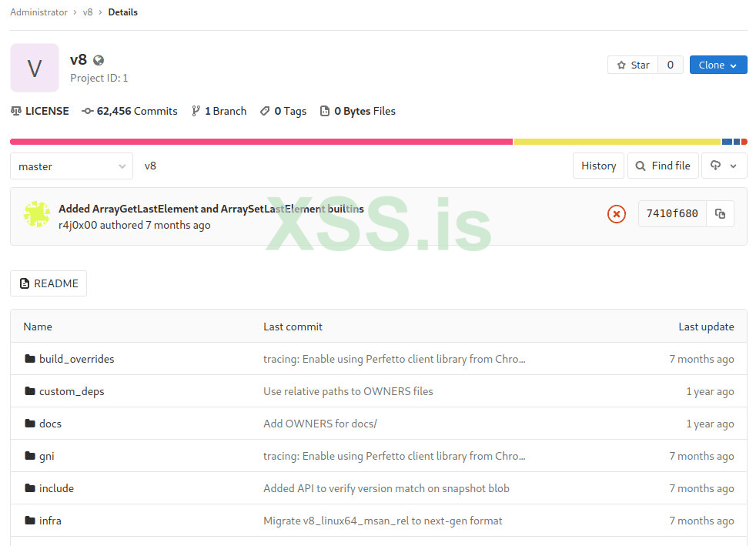
Task: Open the download source code dropdown
Action: click(724, 166)
